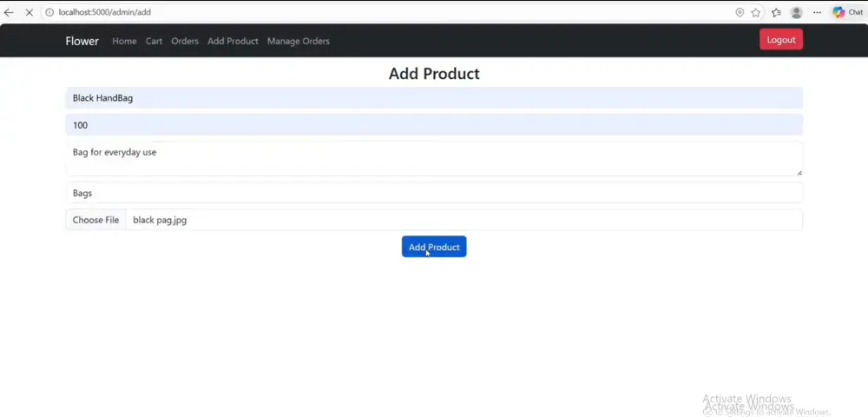Stop page loading with X icon
Viewport: 868px width, 417px height.
[30, 12]
